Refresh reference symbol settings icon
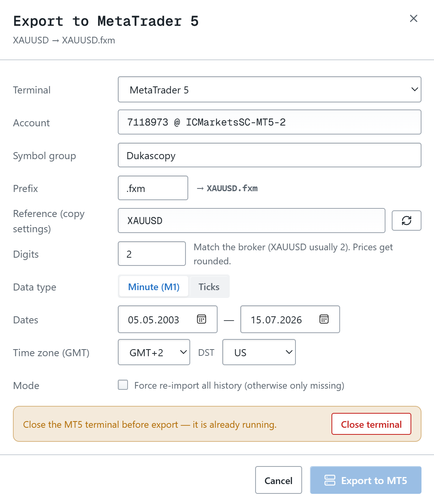 (406, 221)
